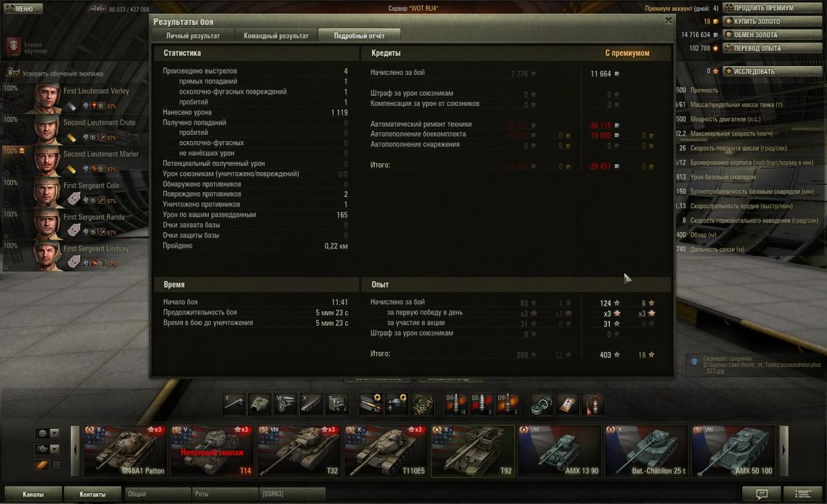Image resolution: width=827 pixels, height=504 pixels.
Task: Switch to Личный результат tab
Action: pyautogui.click(x=193, y=35)
